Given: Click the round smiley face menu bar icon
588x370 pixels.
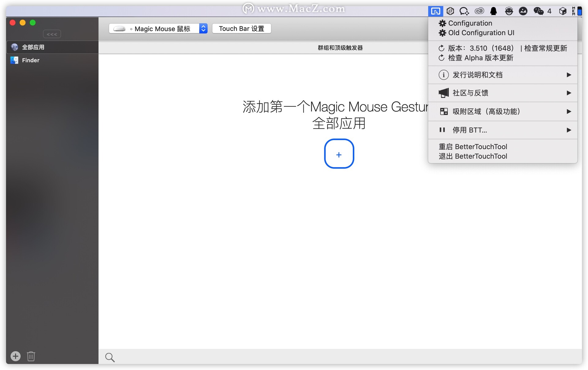Looking at the screenshot, I should [x=523, y=11].
